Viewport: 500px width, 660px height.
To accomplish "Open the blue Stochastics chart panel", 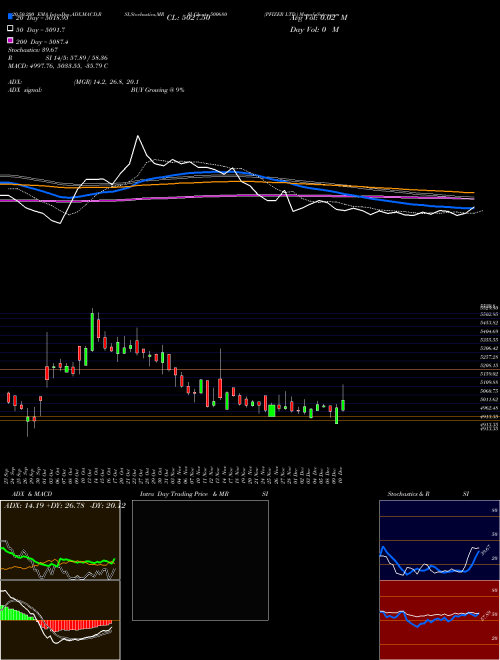I will (439, 540).
